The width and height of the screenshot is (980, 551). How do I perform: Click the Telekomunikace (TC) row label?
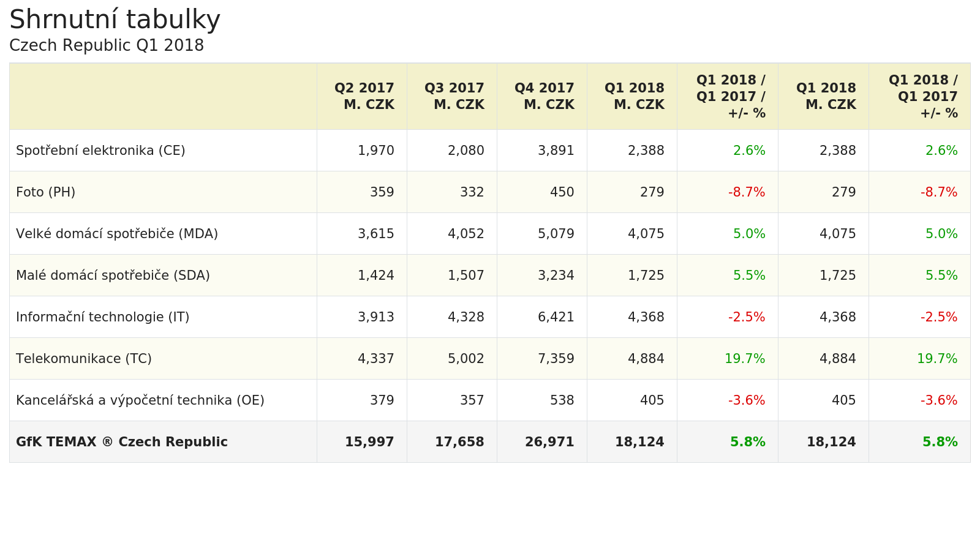[84, 359]
